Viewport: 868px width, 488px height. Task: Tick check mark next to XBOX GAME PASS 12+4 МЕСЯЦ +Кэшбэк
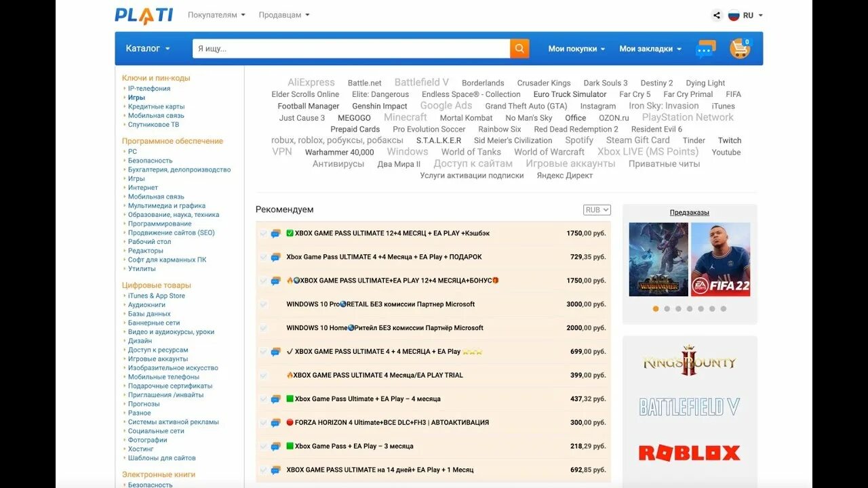(x=263, y=233)
